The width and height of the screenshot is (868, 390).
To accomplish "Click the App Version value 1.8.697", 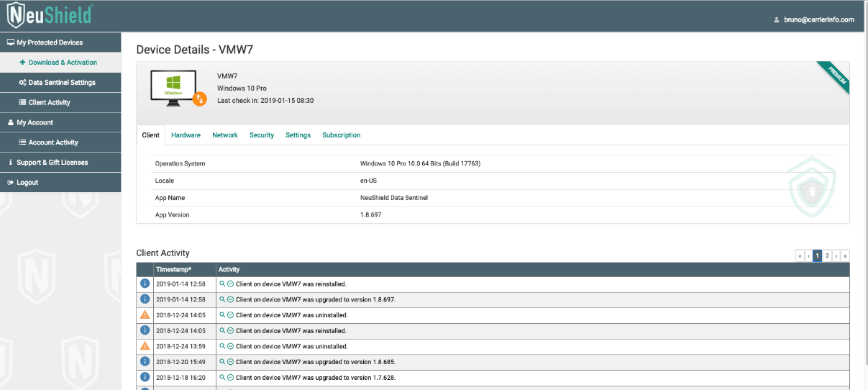I will click(x=371, y=214).
